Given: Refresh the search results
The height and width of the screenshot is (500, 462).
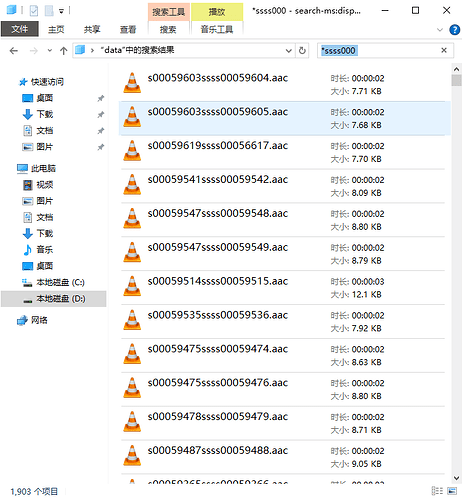Looking at the screenshot, I should [302, 51].
